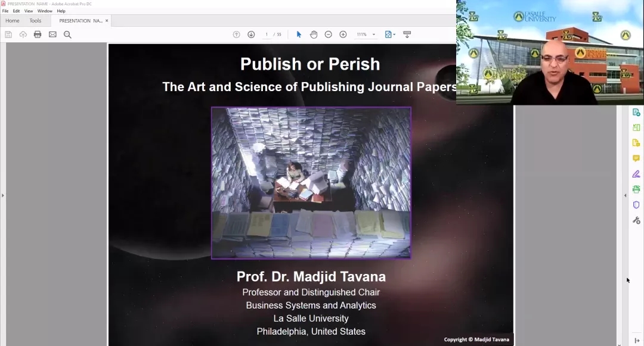Go to the previous page with the up arrow

pos(237,35)
